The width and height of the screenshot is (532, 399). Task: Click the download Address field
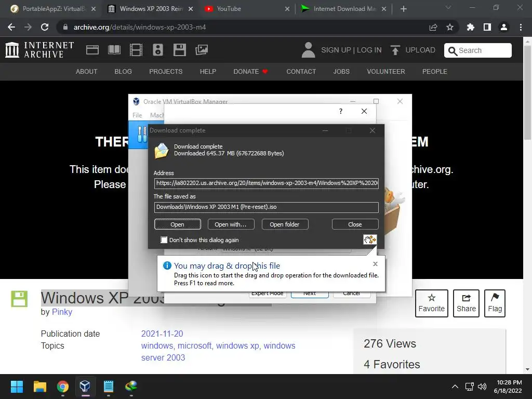267,183
